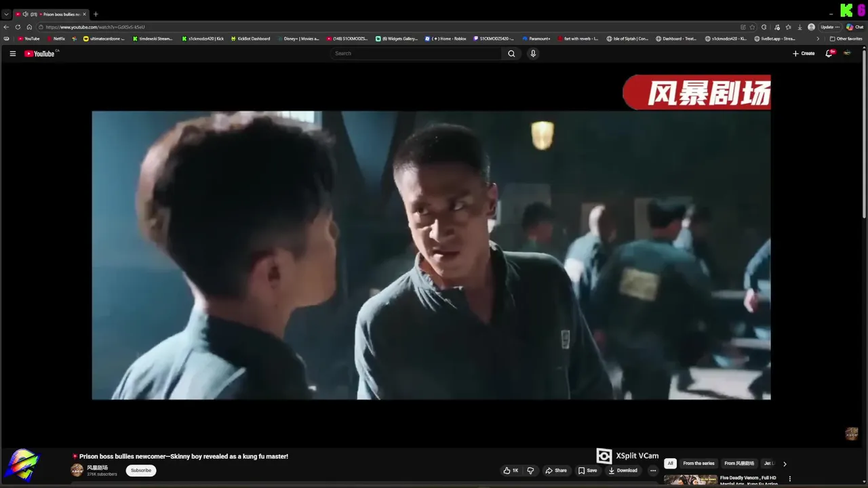The image size is (868, 488).
Task: Open liveBot.app bookmark
Action: tap(775, 39)
